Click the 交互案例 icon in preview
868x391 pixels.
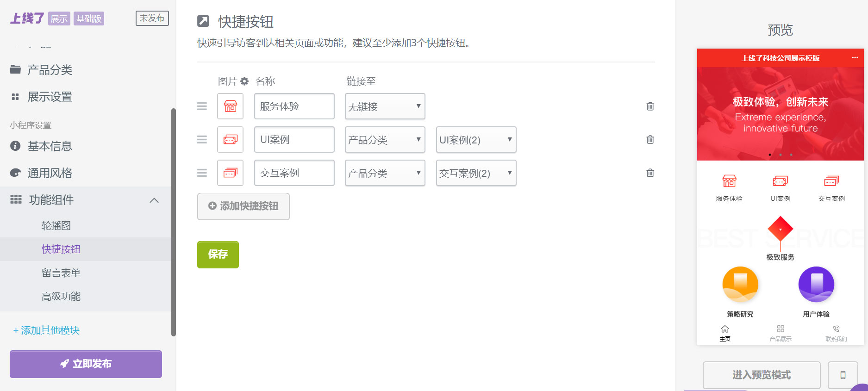click(x=831, y=181)
